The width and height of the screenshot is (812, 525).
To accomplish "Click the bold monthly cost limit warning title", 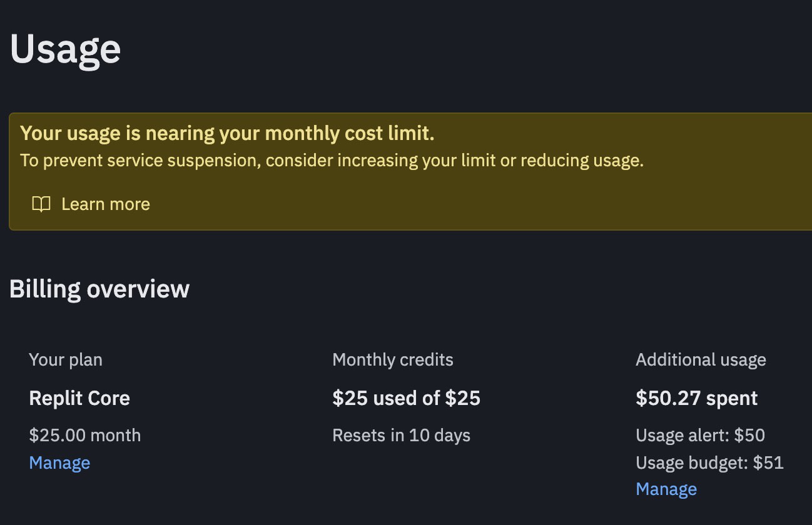I will coord(226,133).
